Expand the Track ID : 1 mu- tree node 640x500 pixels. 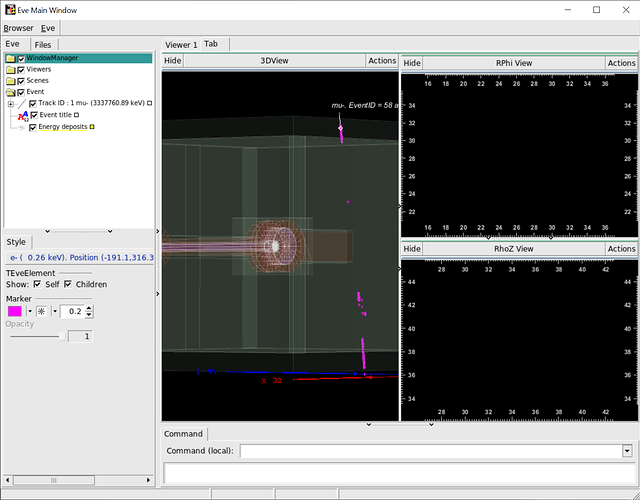click(x=11, y=104)
